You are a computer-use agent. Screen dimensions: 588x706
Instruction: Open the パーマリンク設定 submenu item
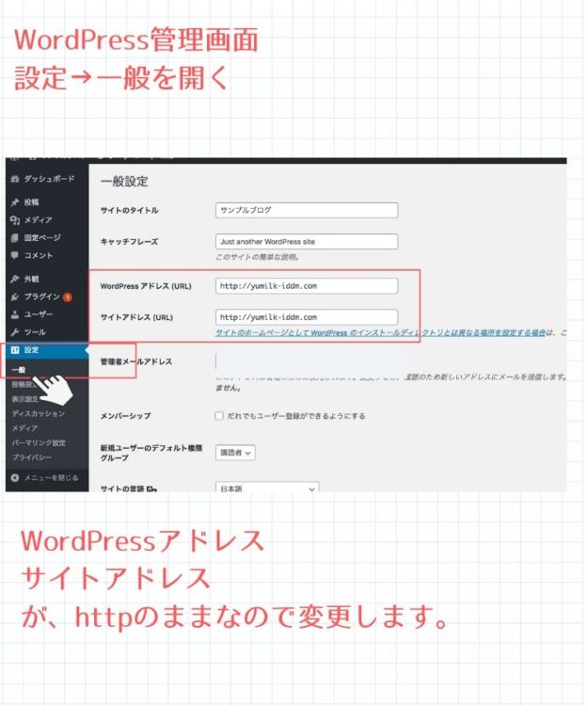tap(39, 442)
